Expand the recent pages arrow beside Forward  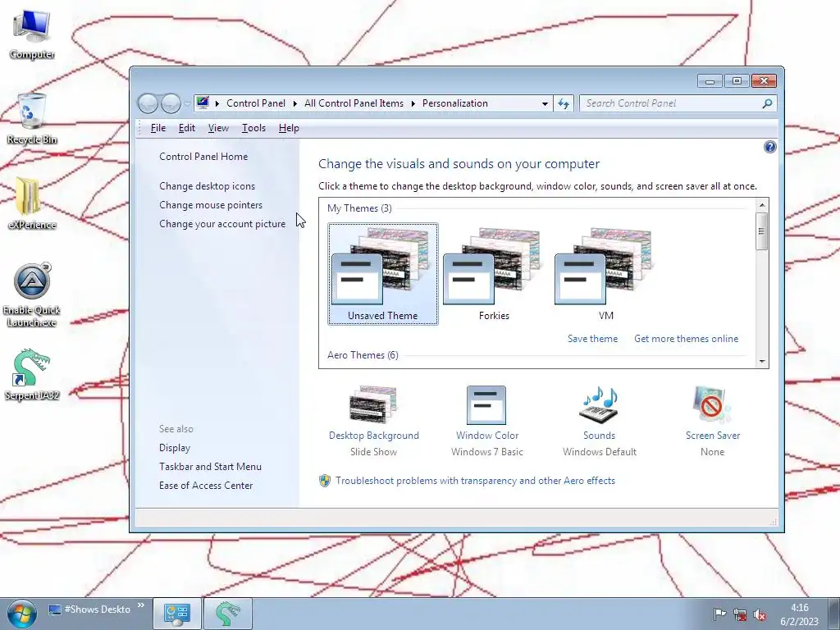(186, 103)
